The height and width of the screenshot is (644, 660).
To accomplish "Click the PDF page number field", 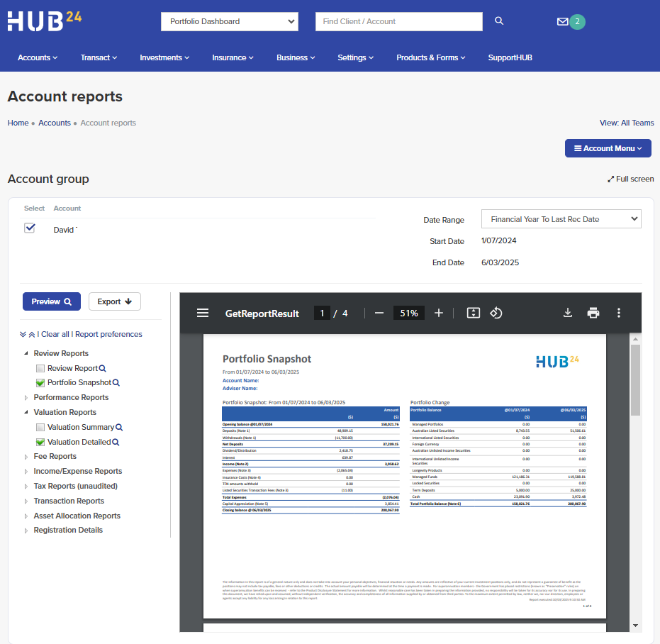I will [322, 313].
